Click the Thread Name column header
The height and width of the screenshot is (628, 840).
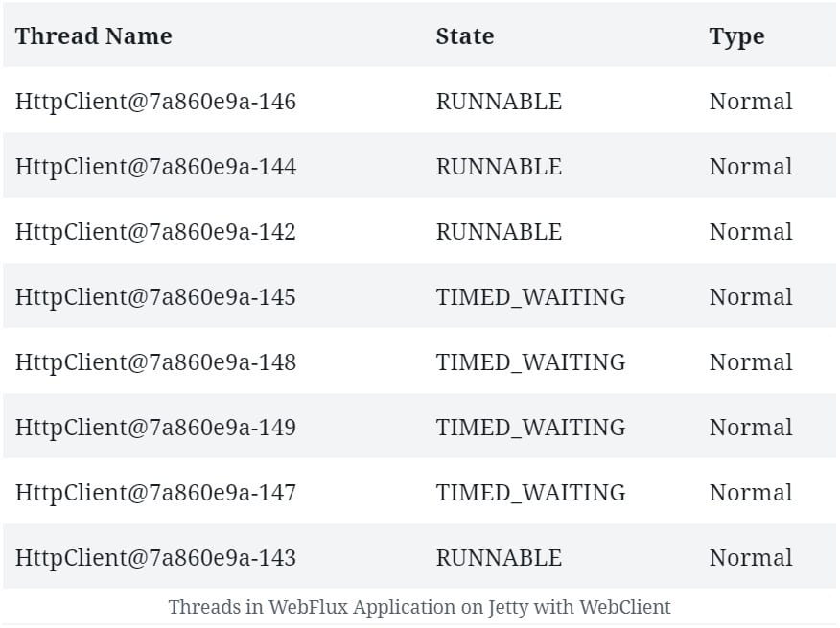[93, 36]
